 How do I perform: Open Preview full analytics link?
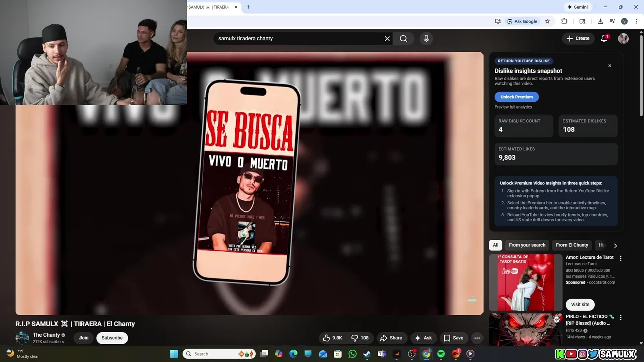(513, 107)
